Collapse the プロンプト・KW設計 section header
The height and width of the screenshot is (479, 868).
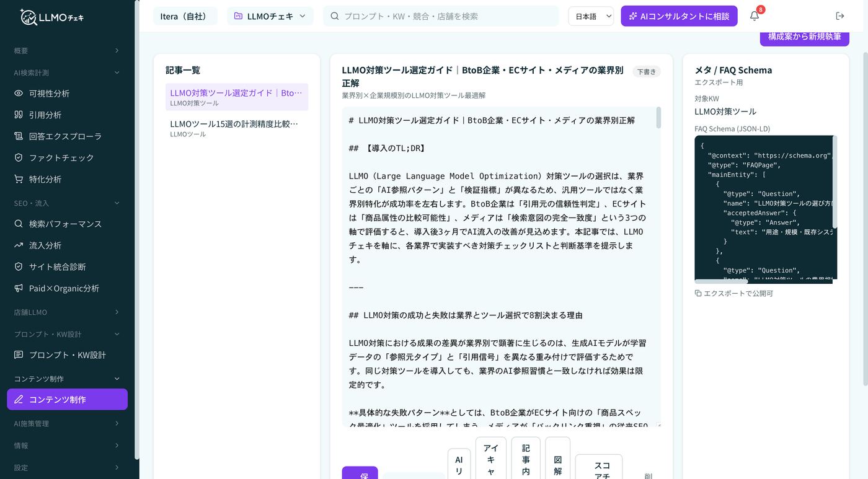(x=67, y=334)
